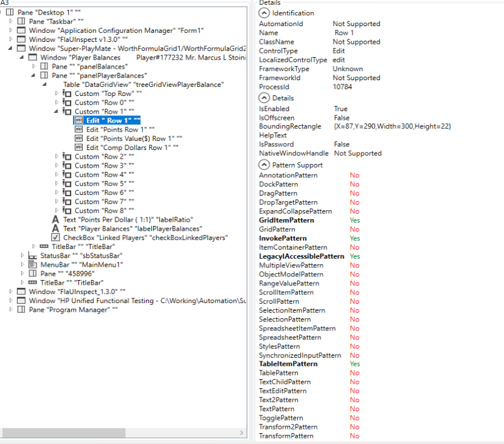Click the GridItemPattern row label

point(286,220)
